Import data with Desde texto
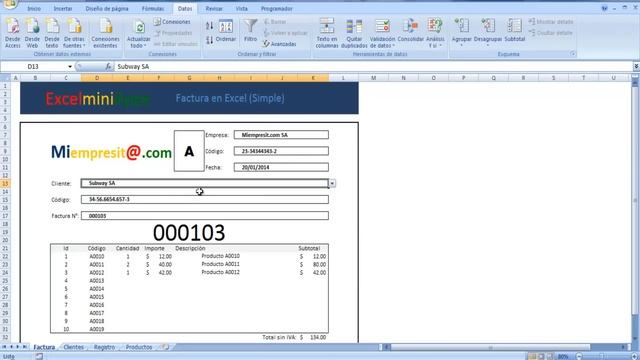Image resolution: width=640 pixels, height=360 pixels. 52,33
